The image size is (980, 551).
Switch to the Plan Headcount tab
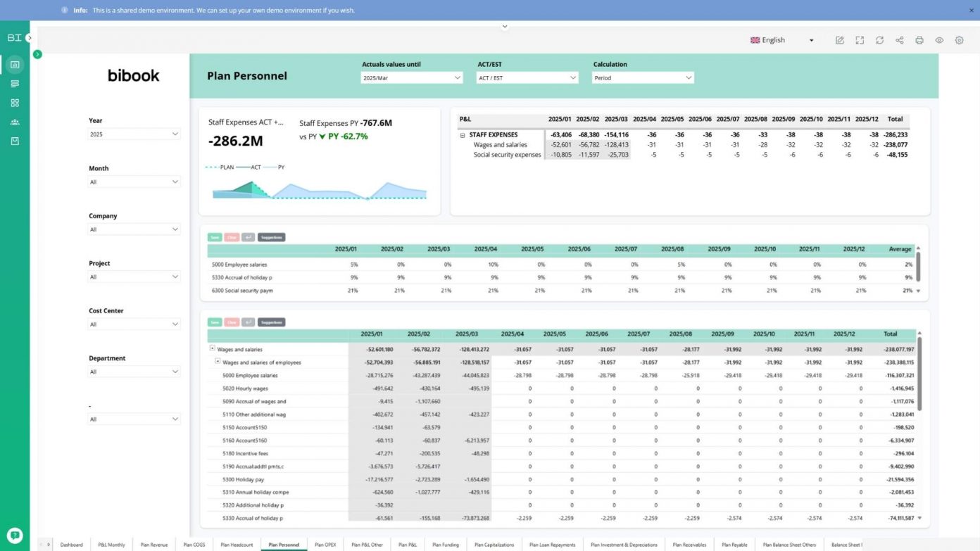pyautogui.click(x=237, y=545)
